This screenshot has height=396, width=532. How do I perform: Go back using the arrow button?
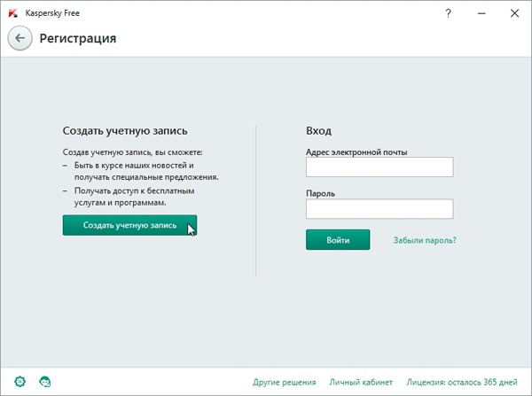tap(20, 38)
